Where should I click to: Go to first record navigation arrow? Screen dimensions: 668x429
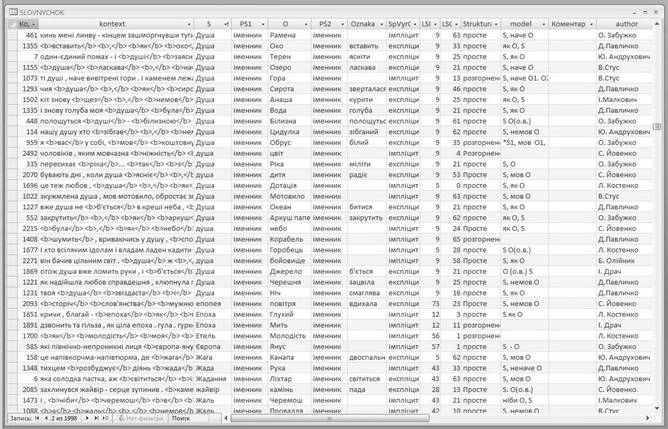(37, 418)
